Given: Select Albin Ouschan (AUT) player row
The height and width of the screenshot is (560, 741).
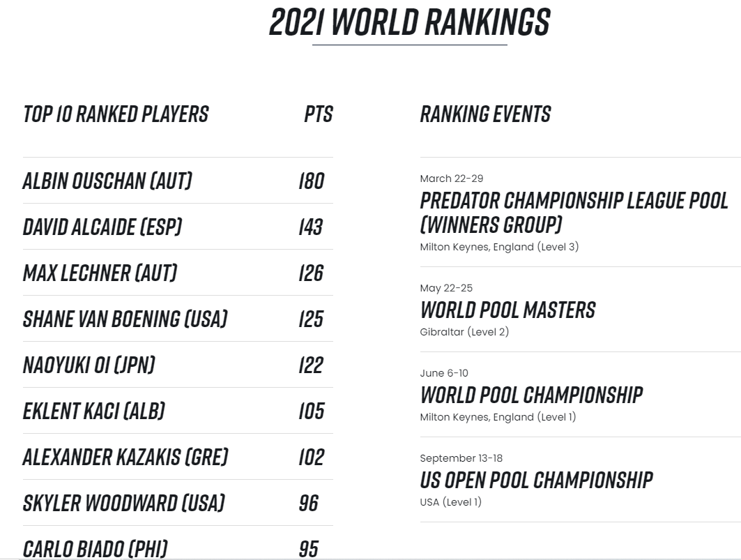Looking at the screenshot, I should tap(178, 181).
